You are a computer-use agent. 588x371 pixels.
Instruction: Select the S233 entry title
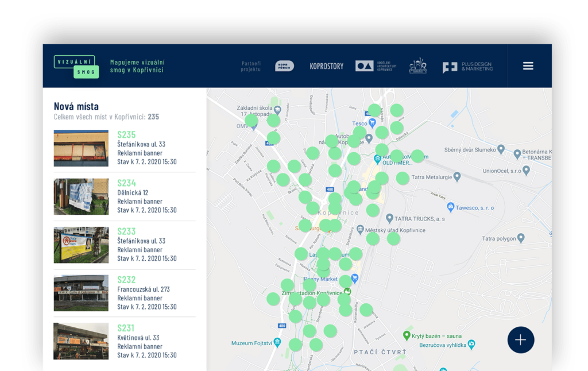pos(126,231)
